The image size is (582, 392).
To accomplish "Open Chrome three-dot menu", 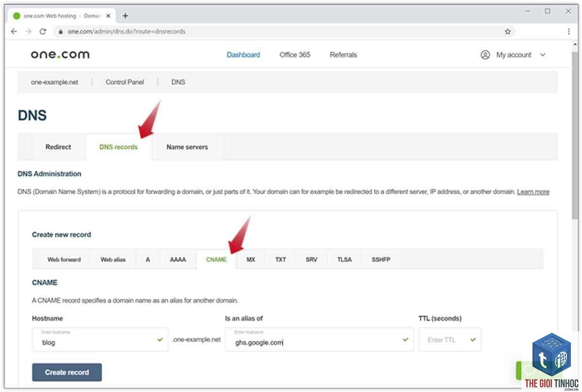I will coord(568,32).
